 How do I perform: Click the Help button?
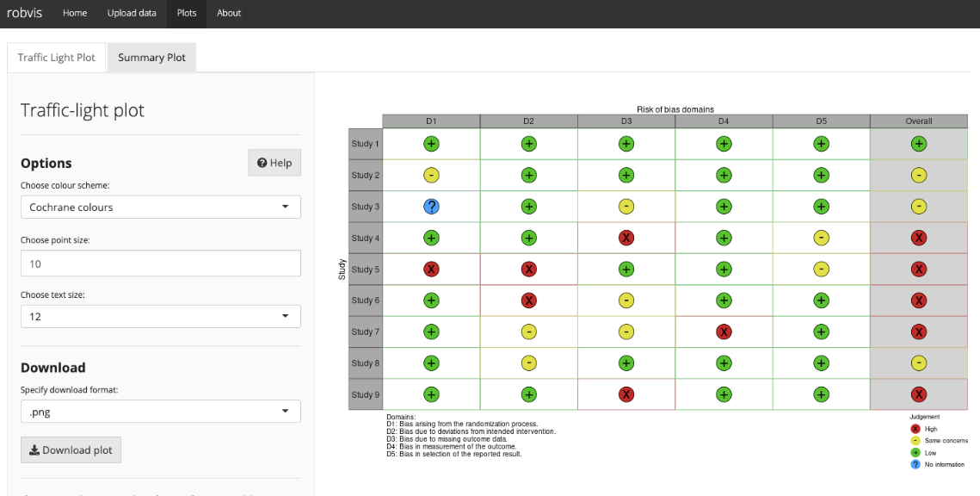pos(274,163)
